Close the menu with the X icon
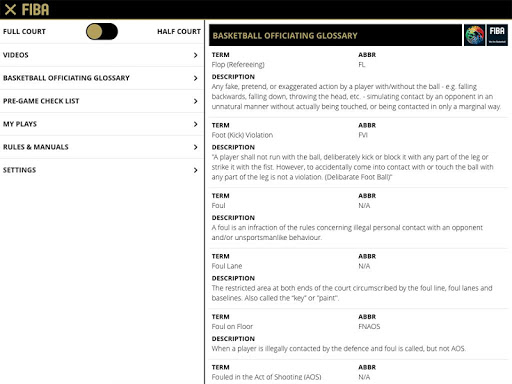512x384 pixels. coord(10,10)
